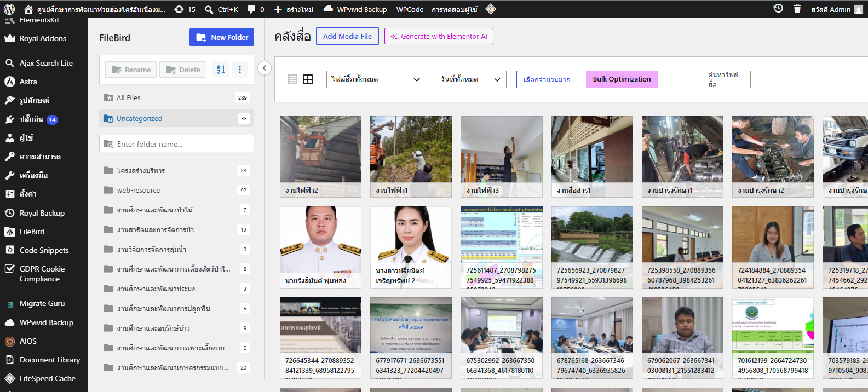Viewport: 868px width, 392px height.
Task: Open FileBird more options dots
Action: [240, 70]
